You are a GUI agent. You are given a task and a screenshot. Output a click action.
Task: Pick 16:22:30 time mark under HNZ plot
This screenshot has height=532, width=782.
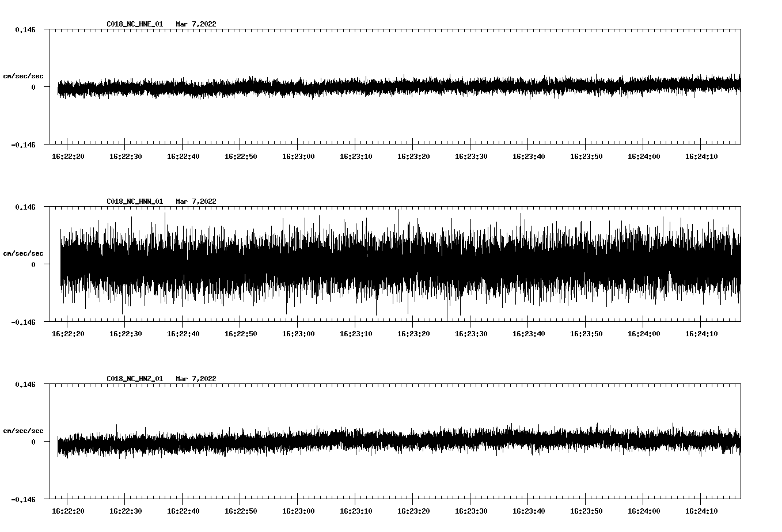pos(126,511)
